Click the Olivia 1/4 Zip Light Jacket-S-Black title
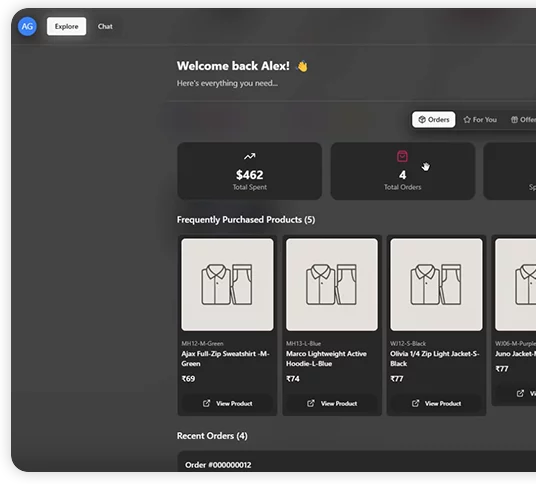Screen dimensions: 536x484 [435, 359]
